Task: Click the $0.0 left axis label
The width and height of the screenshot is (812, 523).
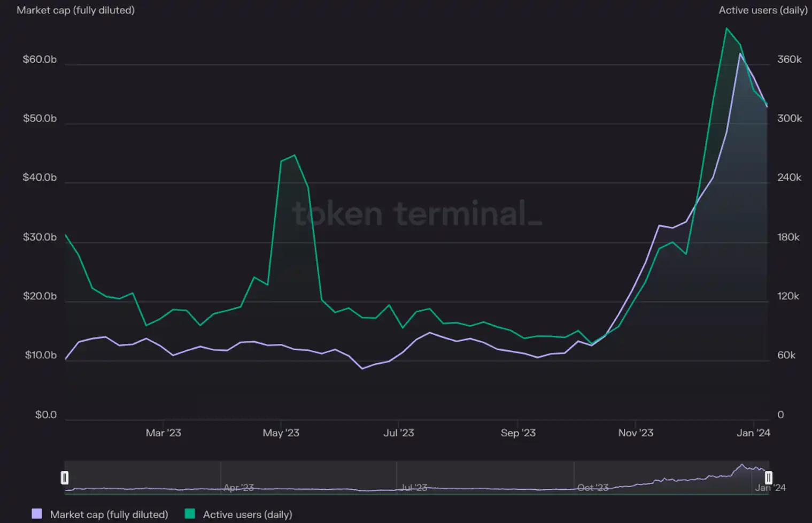Action: tap(46, 415)
